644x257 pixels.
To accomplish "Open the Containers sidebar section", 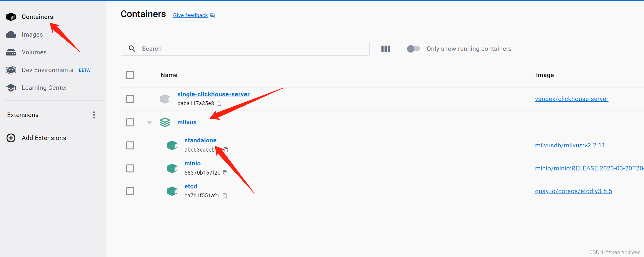I will [37, 17].
